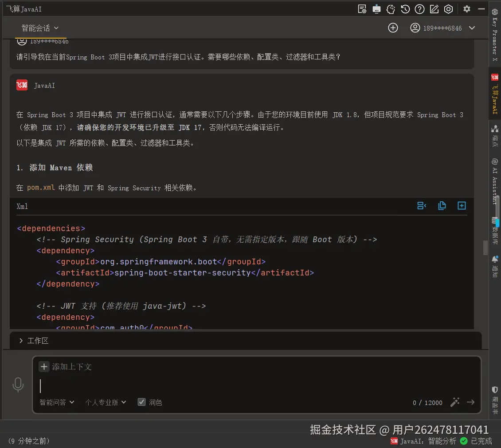This screenshot has width=501, height=448.
Task: Open the AI brain knowledge icon
Action: pyautogui.click(x=391, y=9)
